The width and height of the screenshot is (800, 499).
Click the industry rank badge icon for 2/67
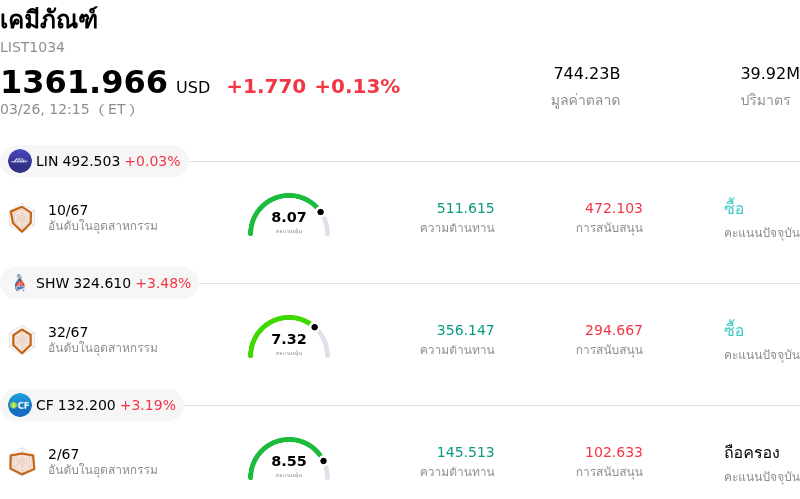(x=21, y=462)
